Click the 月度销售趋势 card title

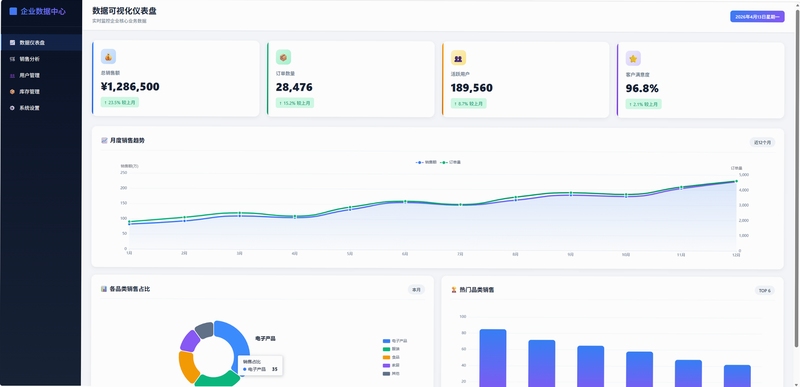(127, 140)
